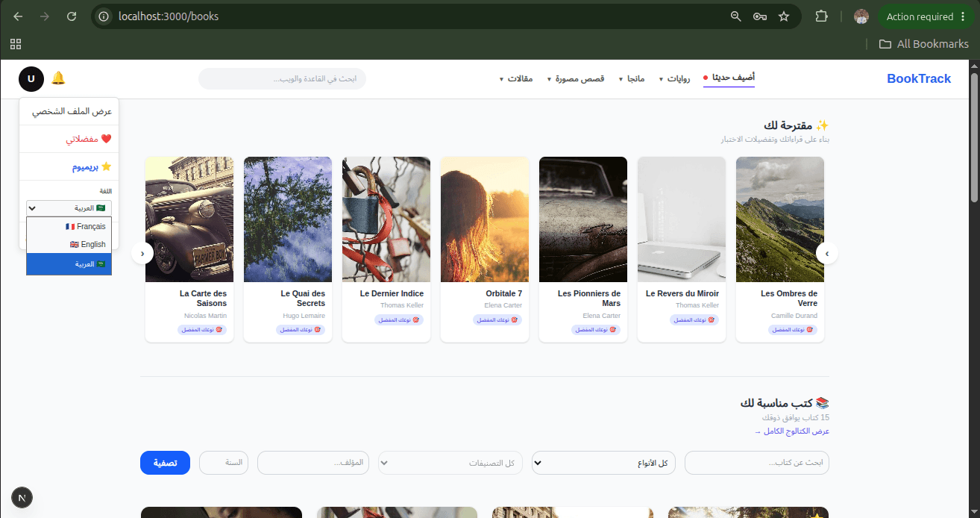
Task: View site information icon in address bar
Action: (x=104, y=16)
